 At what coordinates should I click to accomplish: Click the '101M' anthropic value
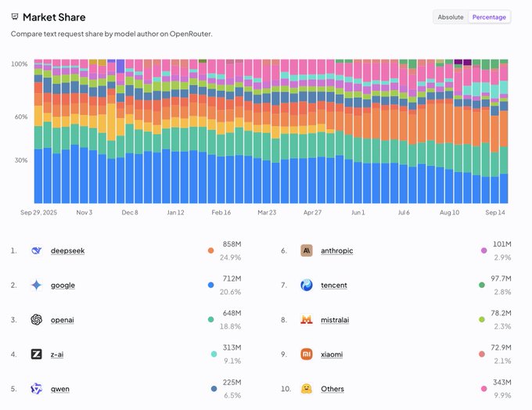click(502, 244)
